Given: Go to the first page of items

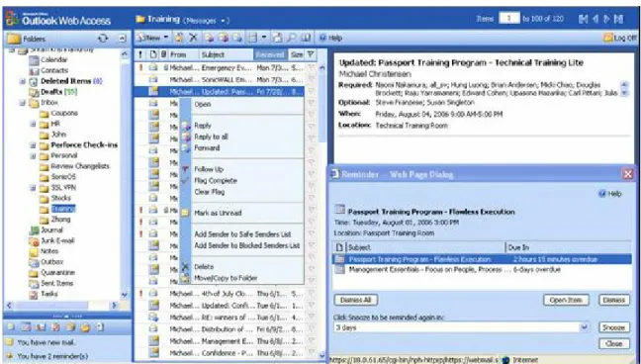Looking at the screenshot, I should pos(583,19).
